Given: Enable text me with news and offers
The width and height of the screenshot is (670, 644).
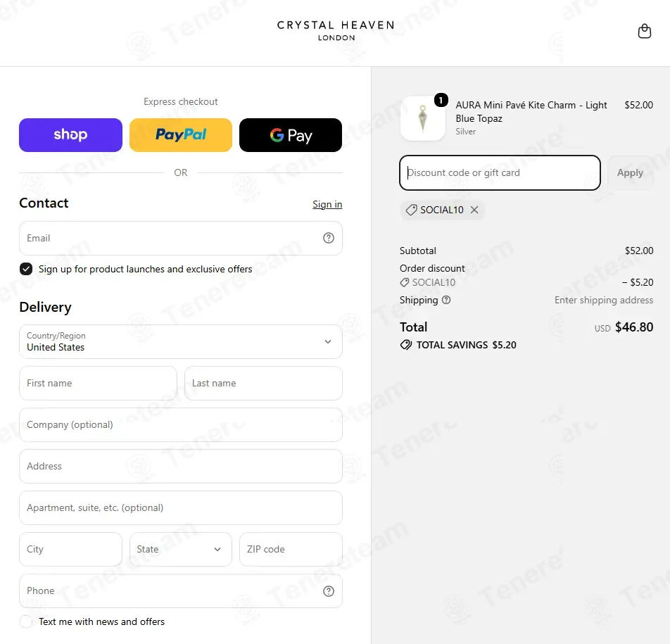Looking at the screenshot, I should click(x=26, y=621).
